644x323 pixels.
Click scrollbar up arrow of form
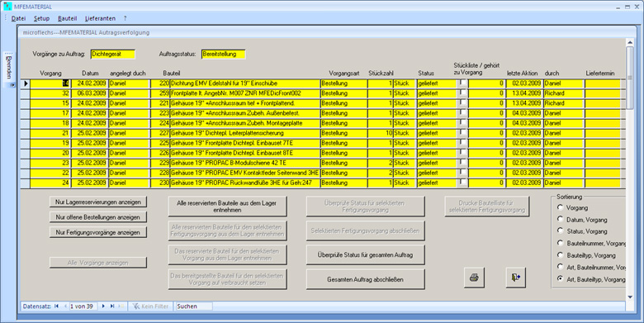(630, 42)
